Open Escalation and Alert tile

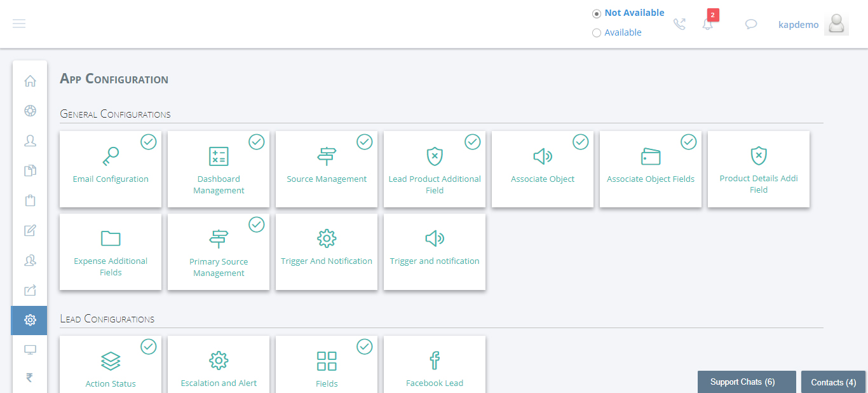219,364
